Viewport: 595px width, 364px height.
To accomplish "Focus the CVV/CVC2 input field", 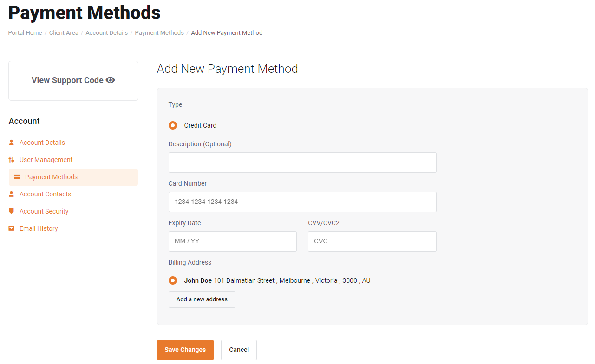I will pyautogui.click(x=372, y=241).
